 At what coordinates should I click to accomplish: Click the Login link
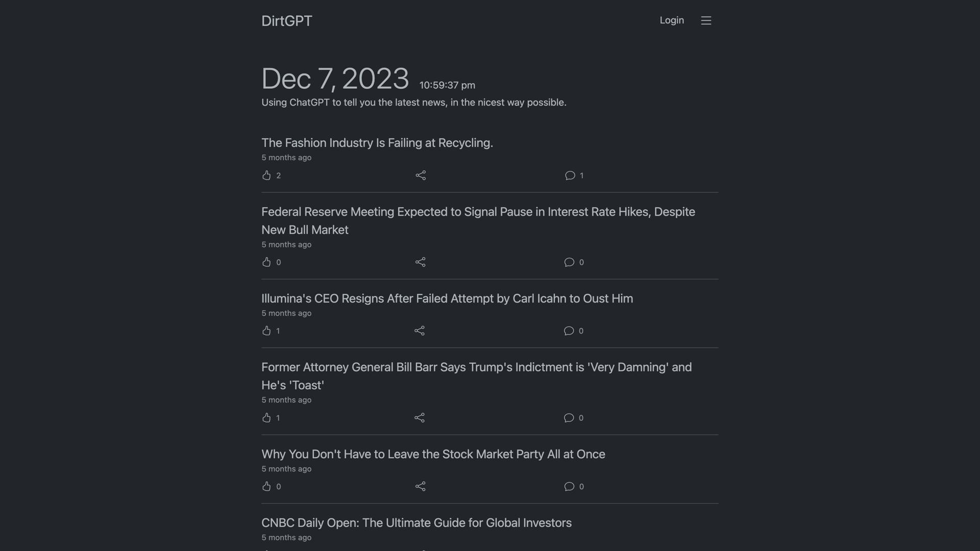click(x=672, y=20)
